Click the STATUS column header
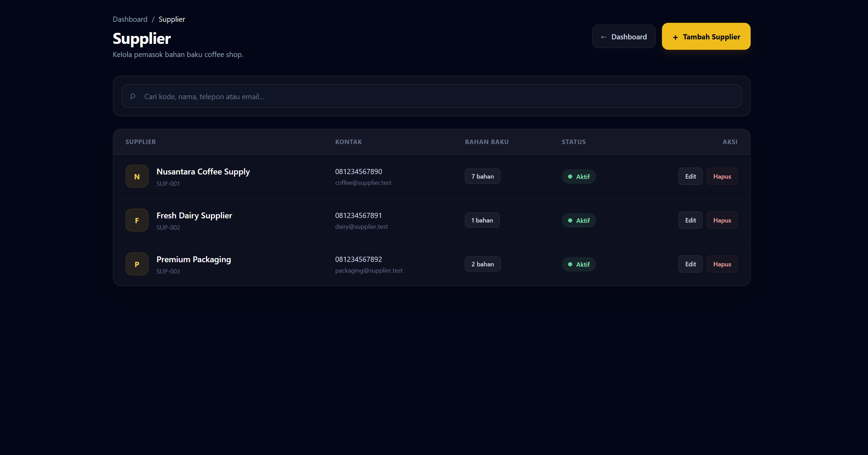 pos(574,142)
